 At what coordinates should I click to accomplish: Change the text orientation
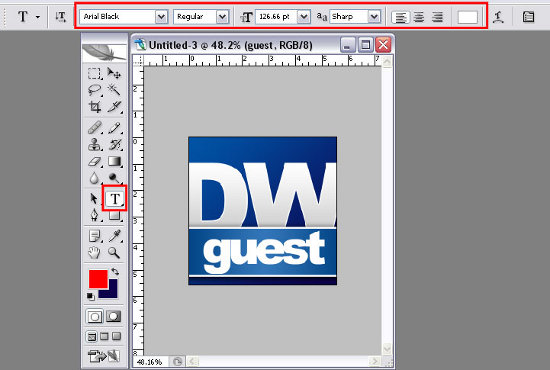point(61,17)
